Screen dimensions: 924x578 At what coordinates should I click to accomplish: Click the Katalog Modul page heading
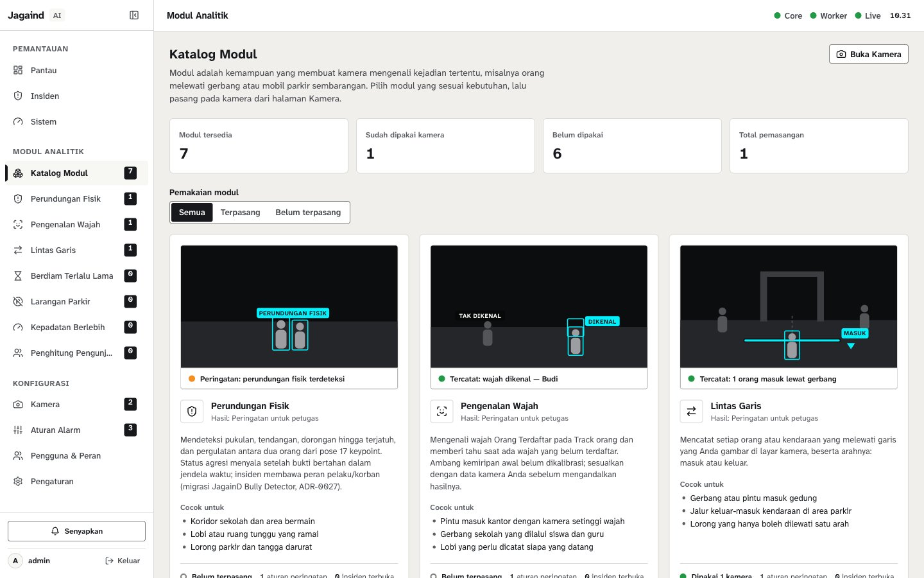(x=213, y=55)
